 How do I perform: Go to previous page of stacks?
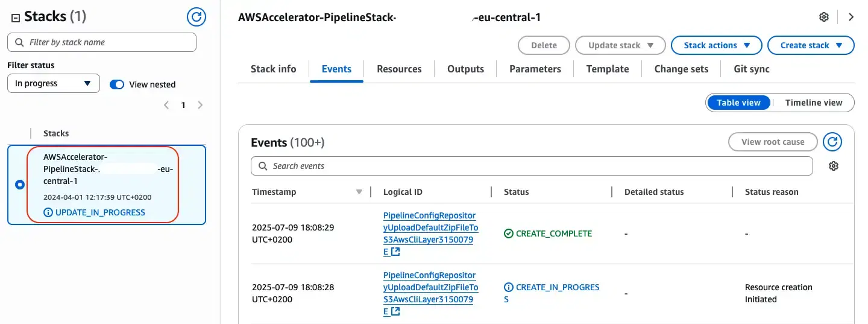pyautogui.click(x=166, y=105)
